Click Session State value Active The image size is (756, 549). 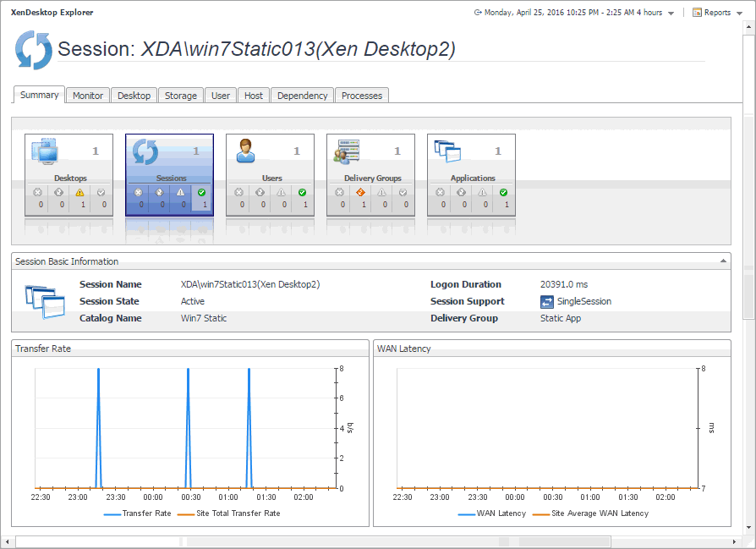tap(192, 301)
